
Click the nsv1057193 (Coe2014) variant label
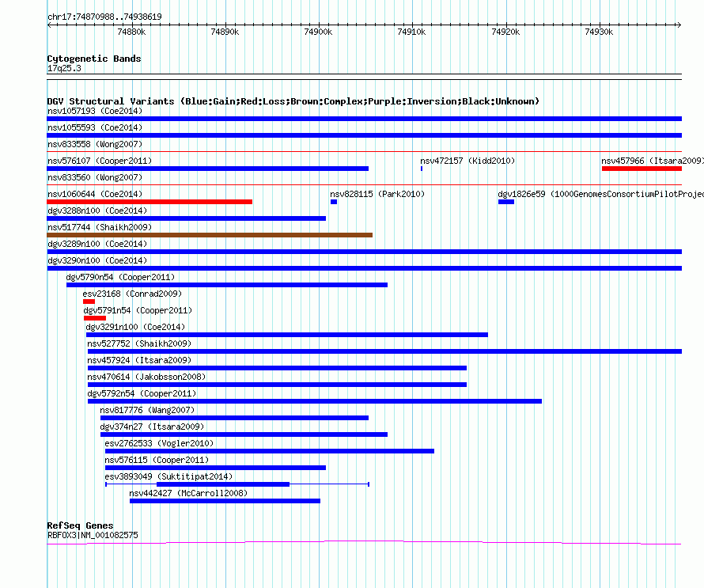pos(95,111)
